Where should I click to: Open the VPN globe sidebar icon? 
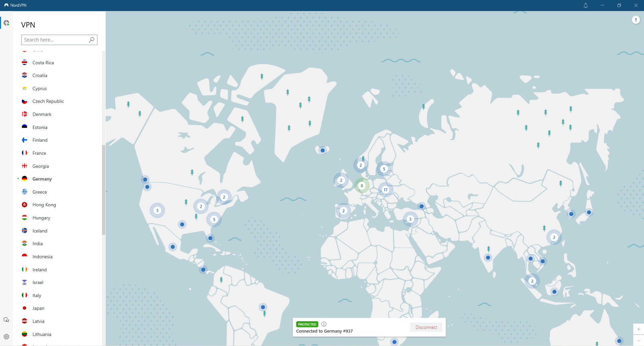click(x=6, y=23)
